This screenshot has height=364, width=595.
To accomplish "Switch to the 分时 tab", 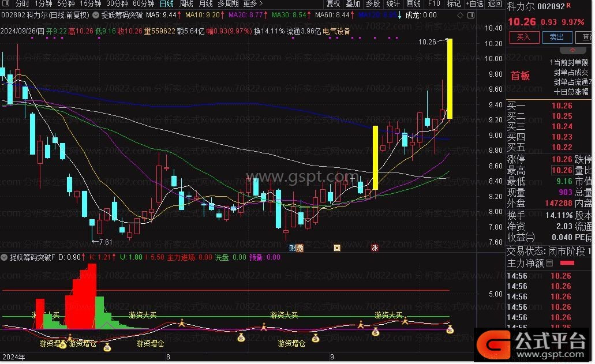I will pyautogui.click(x=23, y=4).
